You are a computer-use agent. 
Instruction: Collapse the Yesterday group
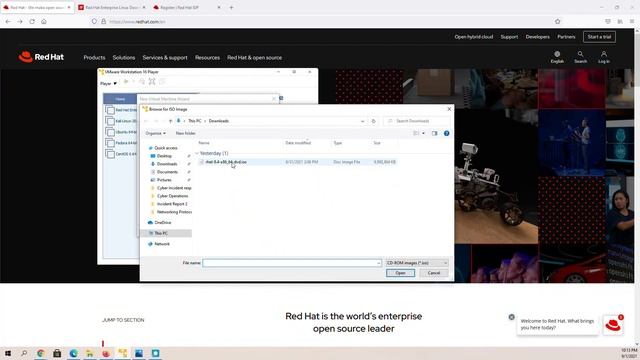[197, 153]
